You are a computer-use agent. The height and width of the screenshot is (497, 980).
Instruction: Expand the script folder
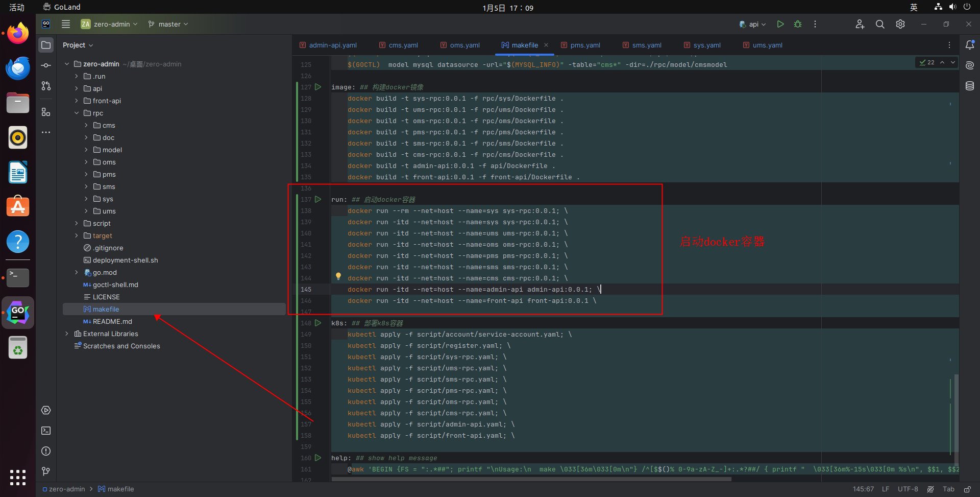[77, 223]
